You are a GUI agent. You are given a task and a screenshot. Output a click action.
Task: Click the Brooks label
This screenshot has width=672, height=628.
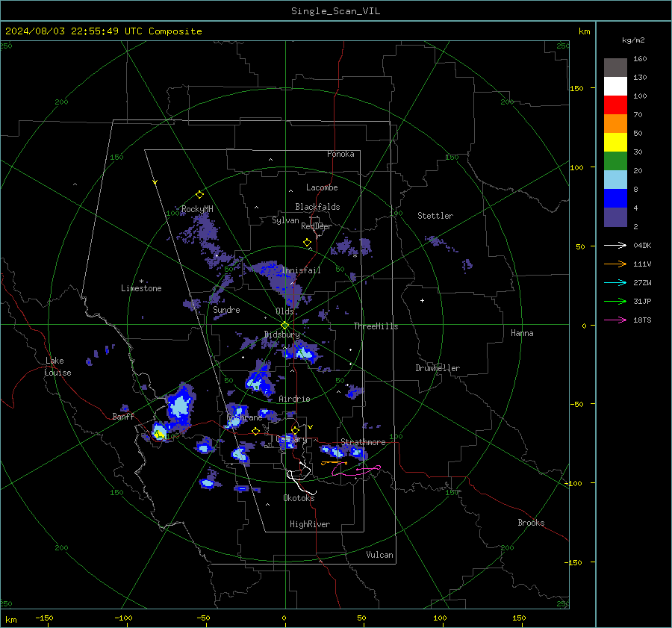point(531,523)
